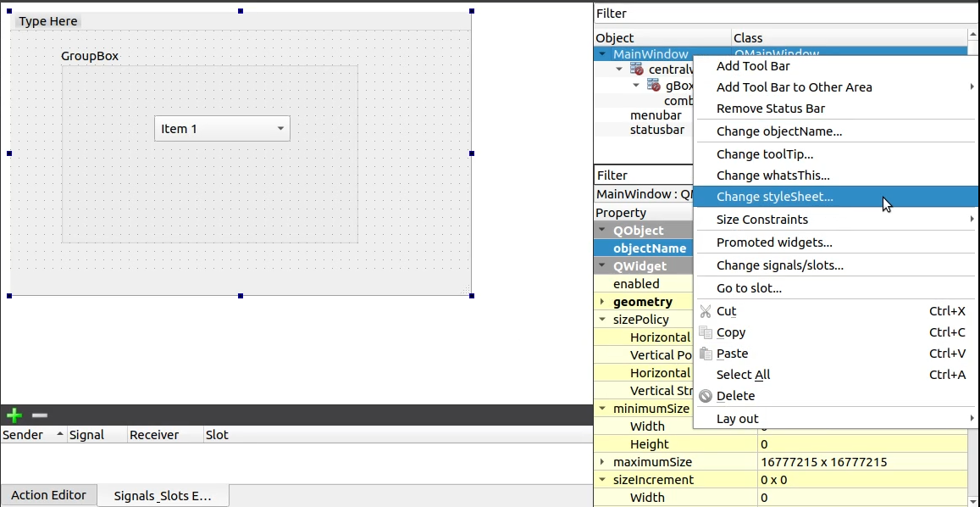Switch to the Signals_Slots Editor tab

pos(163,496)
